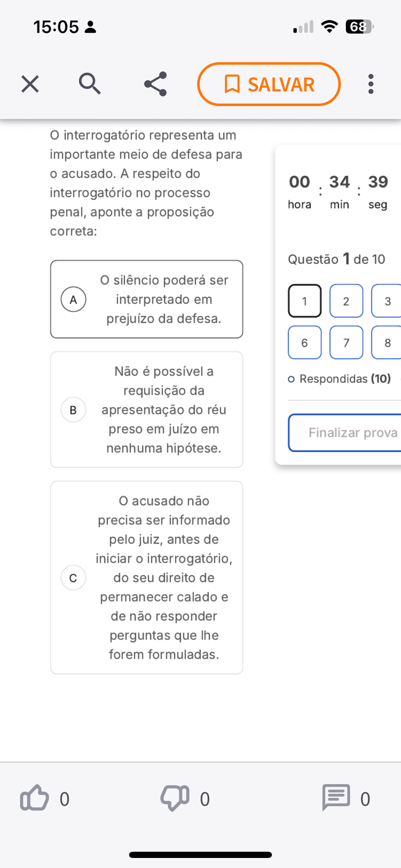Choose answer option B radio circle

74,410
